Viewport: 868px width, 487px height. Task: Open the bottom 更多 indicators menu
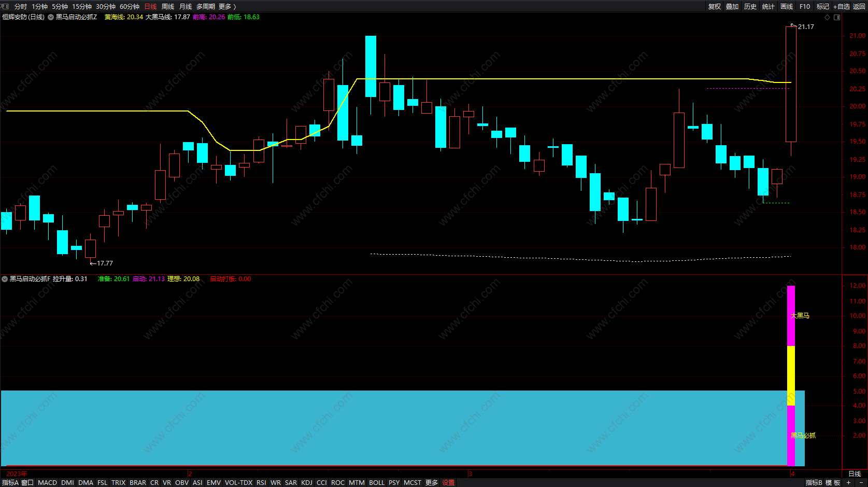(x=432, y=482)
